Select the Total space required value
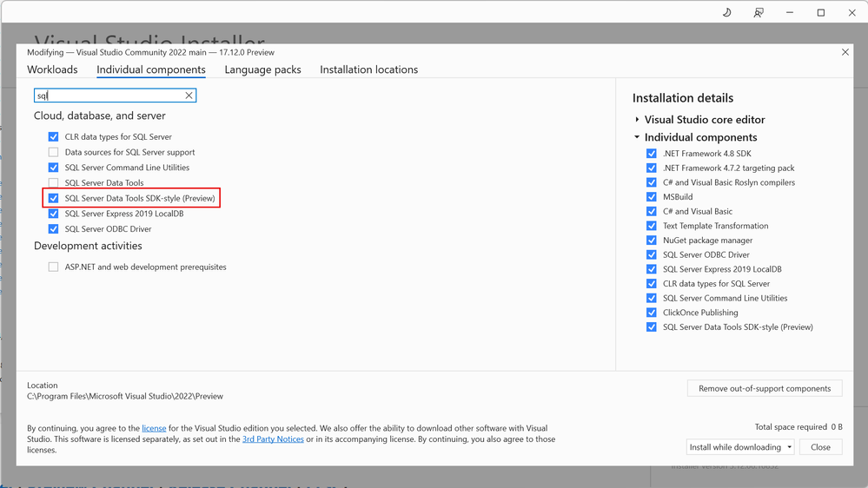 [x=837, y=427]
